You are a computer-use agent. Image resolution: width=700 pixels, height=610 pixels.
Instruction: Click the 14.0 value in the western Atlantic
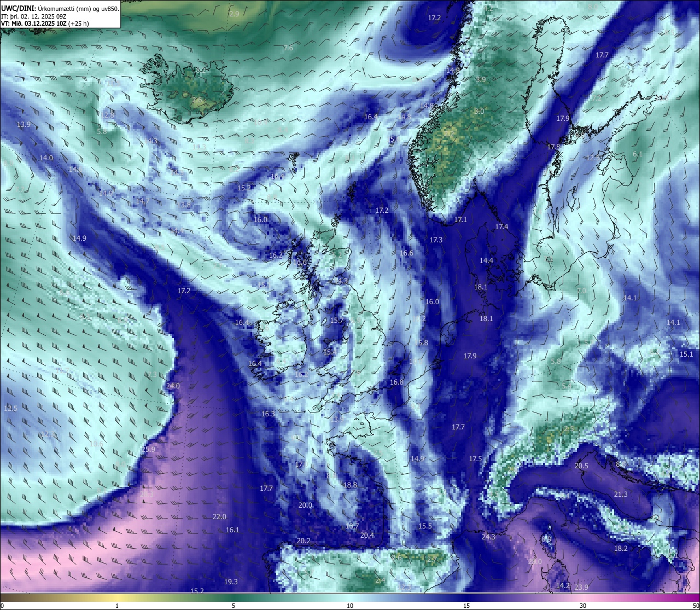(x=46, y=158)
